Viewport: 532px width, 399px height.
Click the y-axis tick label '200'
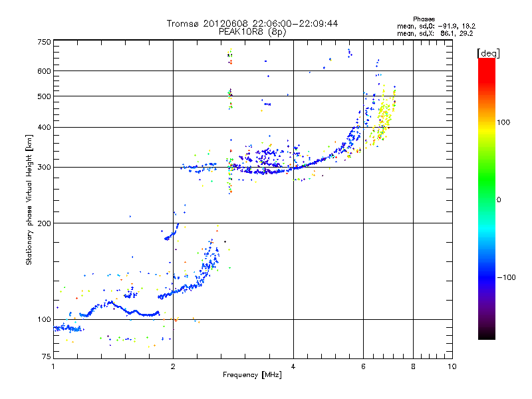point(44,223)
